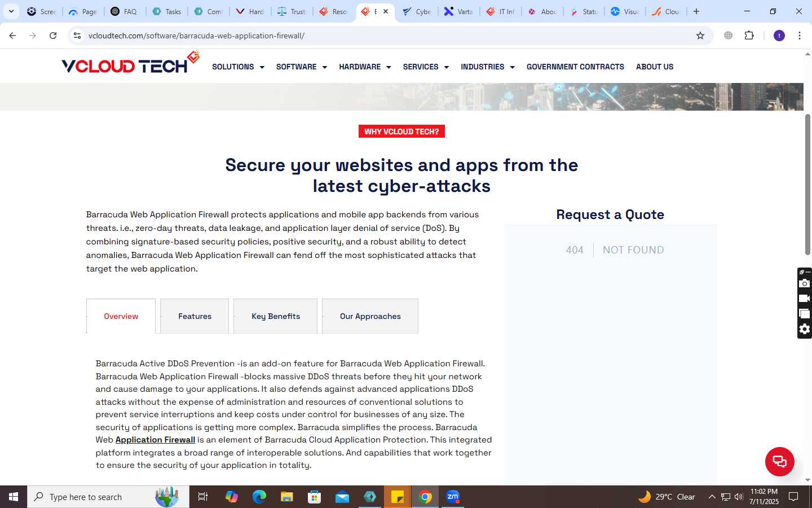Image resolution: width=812 pixels, height=508 pixels.
Task: Select the Overview tab
Action: tap(121, 316)
